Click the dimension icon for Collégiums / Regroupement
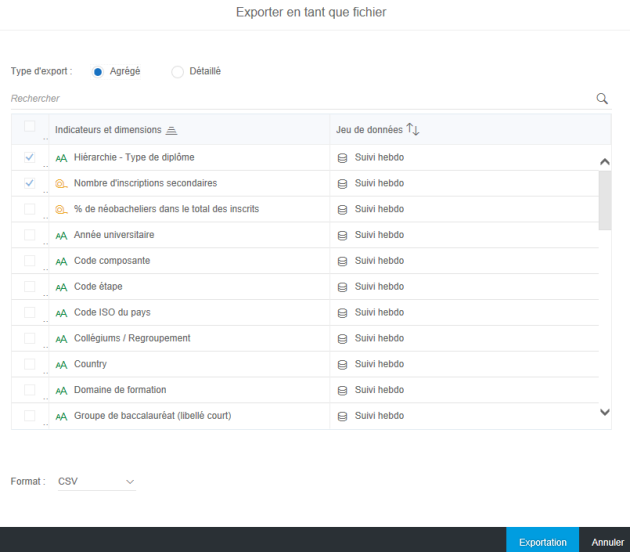The image size is (630, 552). pyautogui.click(x=61, y=339)
